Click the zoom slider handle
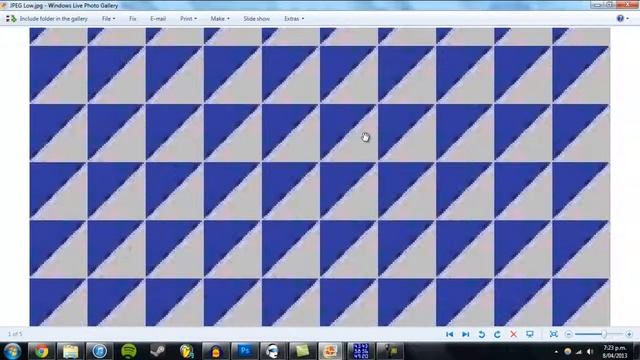Screen dimensions: 640x360 [604, 334]
